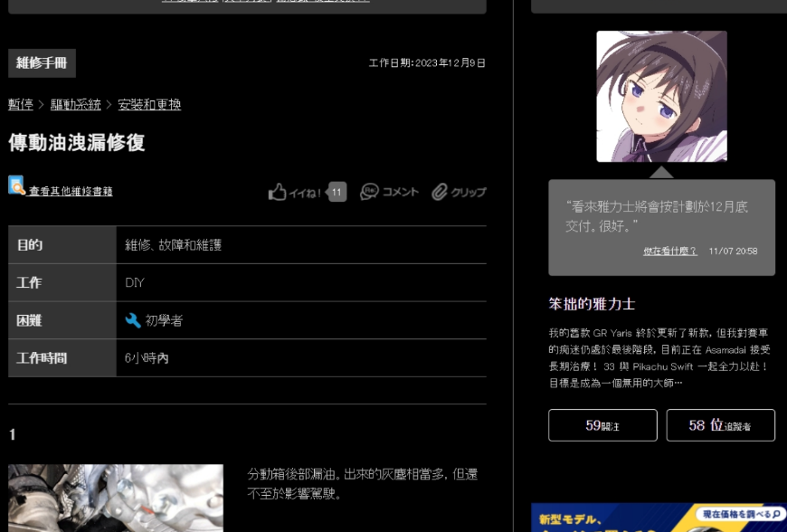787x532 pixels.
Task: Open the anime avatar profile picture
Action: click(661, 97)
